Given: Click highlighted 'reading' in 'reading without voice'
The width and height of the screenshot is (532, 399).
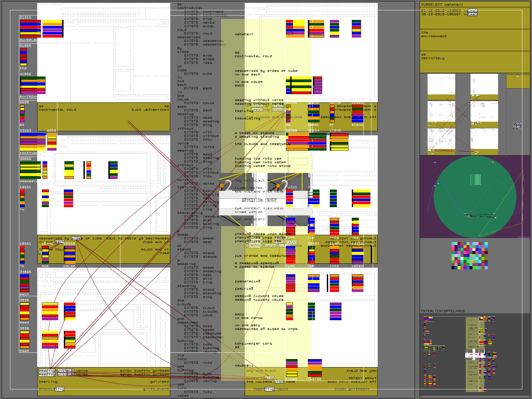Looking at the screenshot, I should [x=47, y=371].
